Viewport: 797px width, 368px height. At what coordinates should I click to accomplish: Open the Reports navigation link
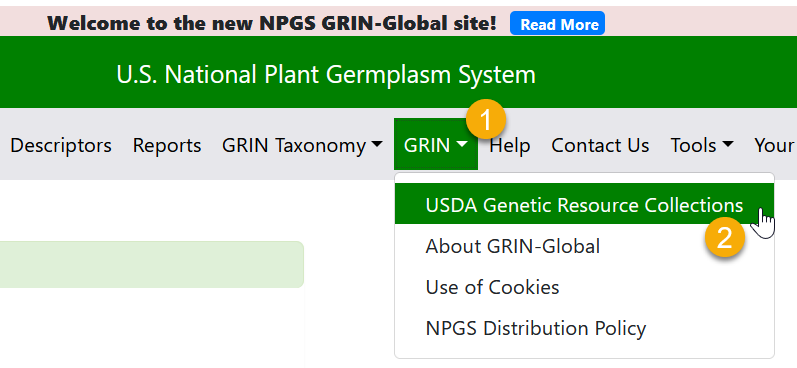[x=167, y=146]
